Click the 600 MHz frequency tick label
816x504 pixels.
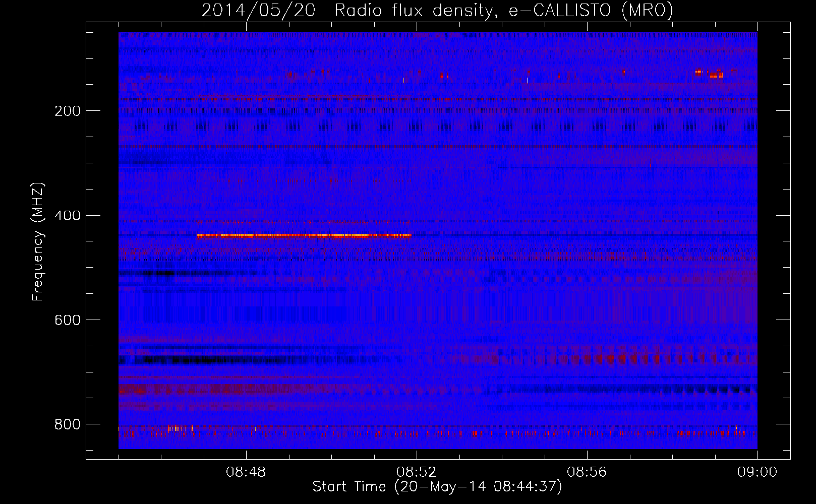click(67, 320)
